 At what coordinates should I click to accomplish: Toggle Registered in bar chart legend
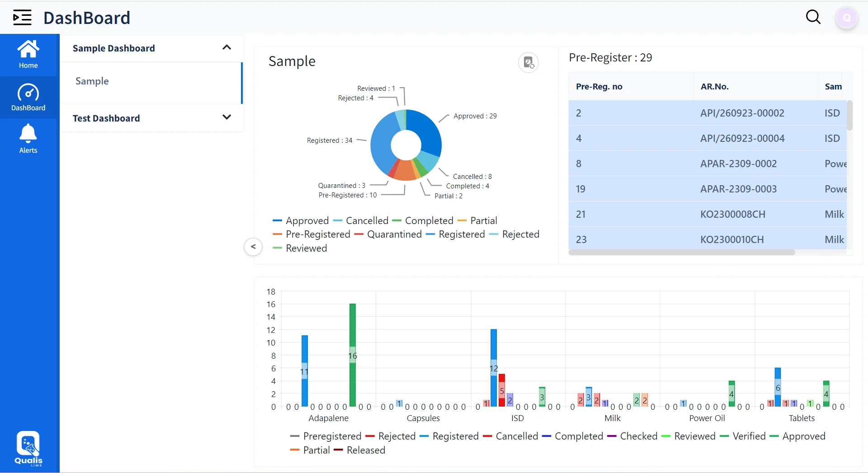coord(449,436)
